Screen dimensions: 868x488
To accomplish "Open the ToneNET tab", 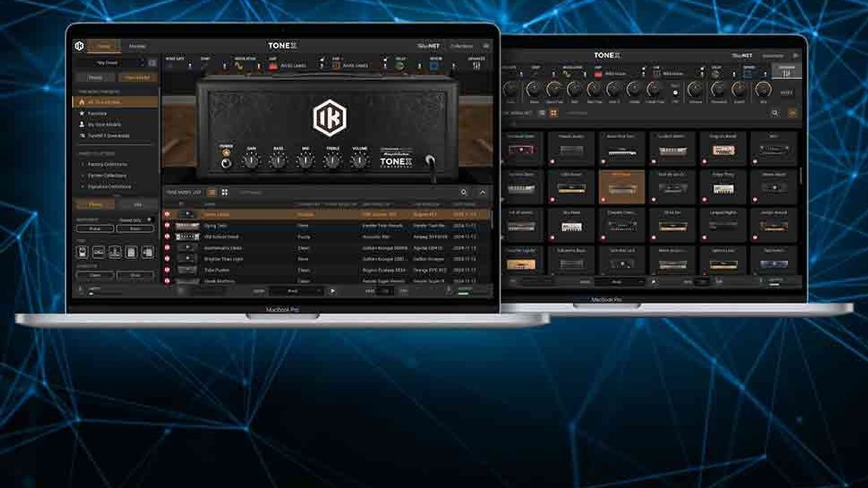I will (x=427, y=46).
